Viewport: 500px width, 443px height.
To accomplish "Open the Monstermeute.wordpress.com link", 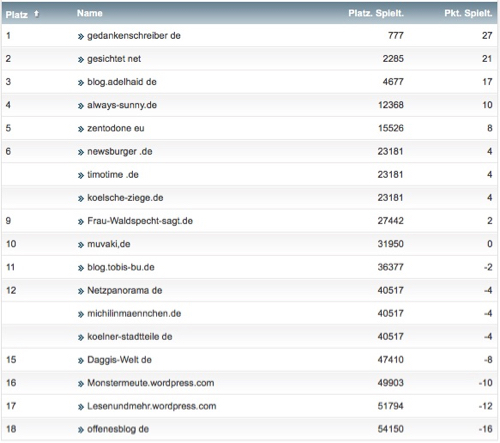I will click(151, 383).
